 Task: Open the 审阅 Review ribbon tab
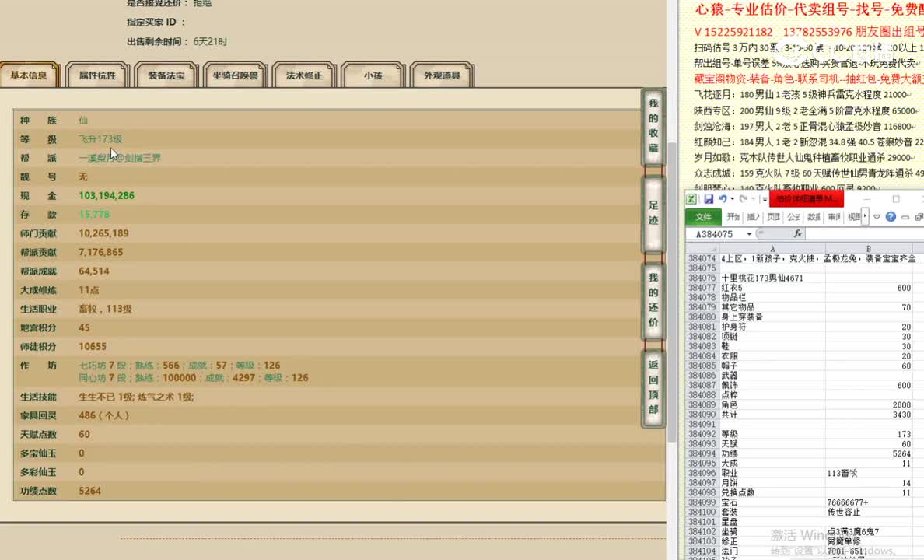pos(834,217)
